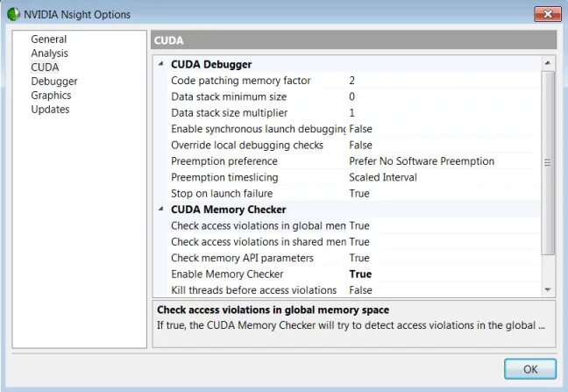Click the OK button
This screenshot has height=392, width=568.
point(529,369)
